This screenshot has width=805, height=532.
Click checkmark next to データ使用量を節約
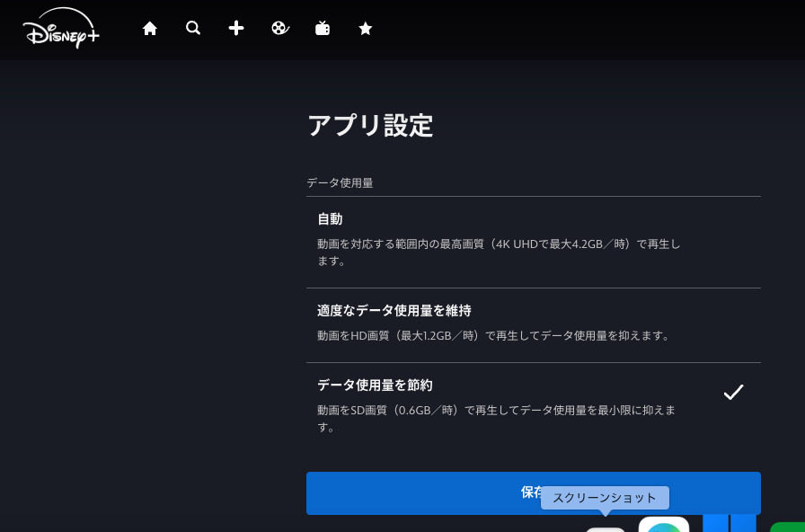coord(733,393)
